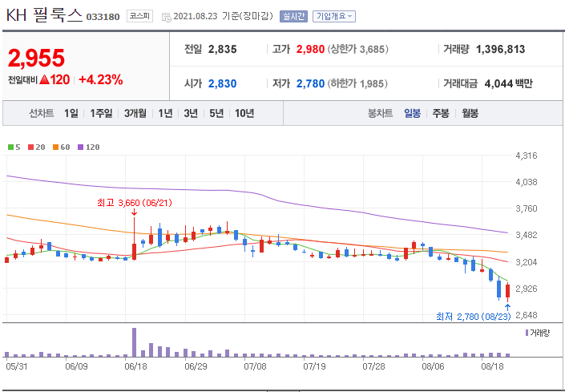Click the +4.23% change rate

(100, 80)
